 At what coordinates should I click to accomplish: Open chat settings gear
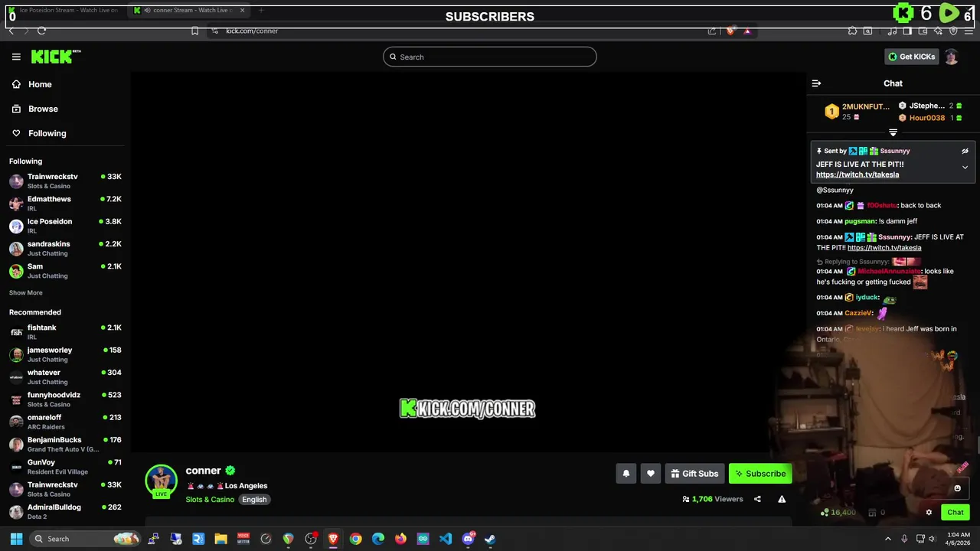(929, 513)
